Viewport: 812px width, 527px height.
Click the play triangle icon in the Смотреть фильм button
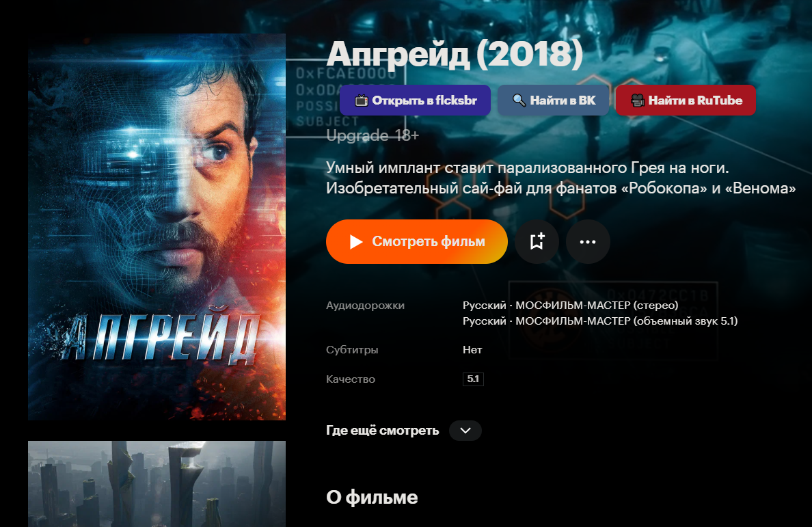pyautogui.click(x=356, y=242)
